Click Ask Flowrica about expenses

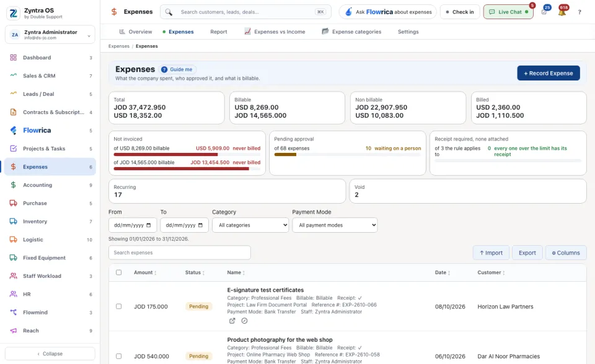[387, 12]
